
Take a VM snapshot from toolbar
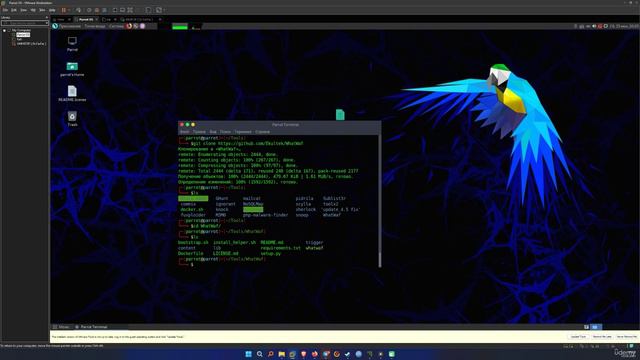(89, 10)
